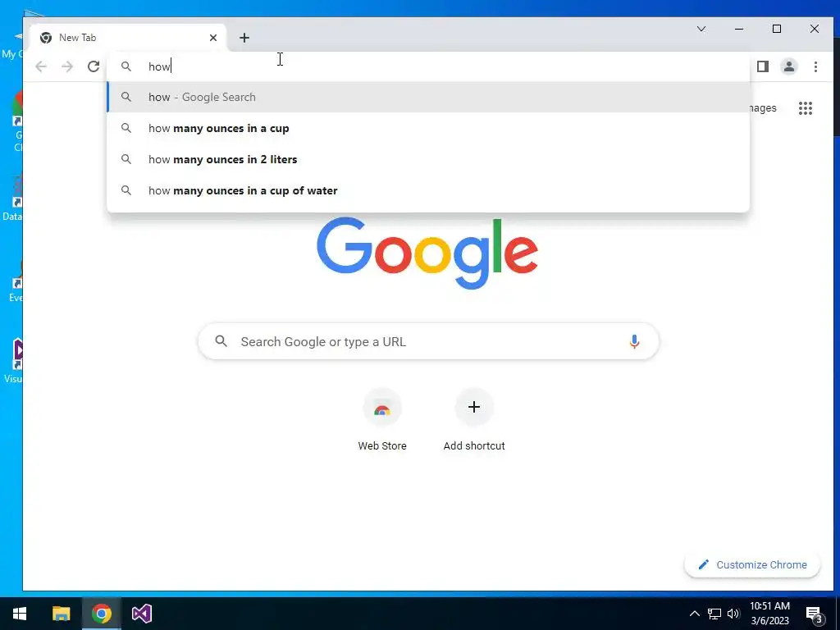Open the Chrome side panel

click(x=763, y=66)
